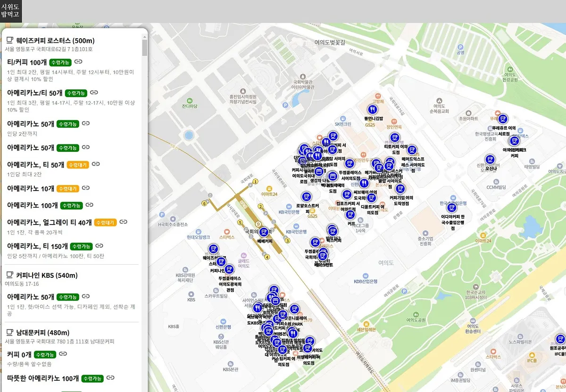
Task: Select the 투썸플레이스 여의도광복회관점 marker
Action: pos(229,269)
